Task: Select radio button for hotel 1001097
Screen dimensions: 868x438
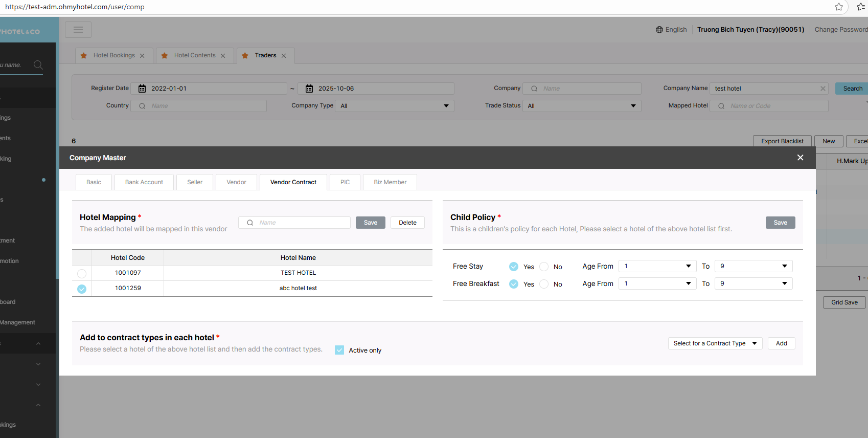Action: [x=82, y=273]
